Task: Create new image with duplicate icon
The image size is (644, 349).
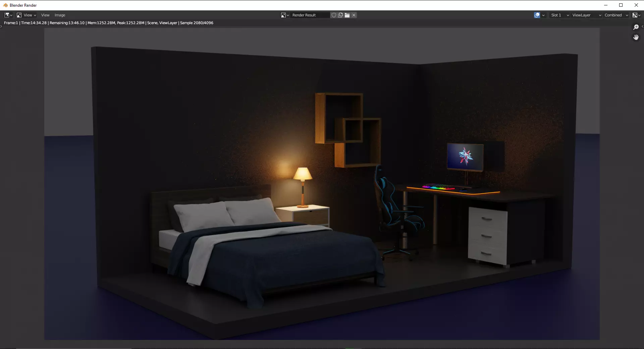Action: [x=340, y=15]
